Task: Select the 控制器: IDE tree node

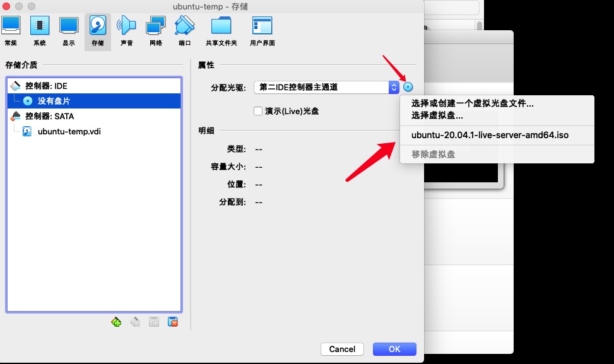Action: tap(46, 86)
